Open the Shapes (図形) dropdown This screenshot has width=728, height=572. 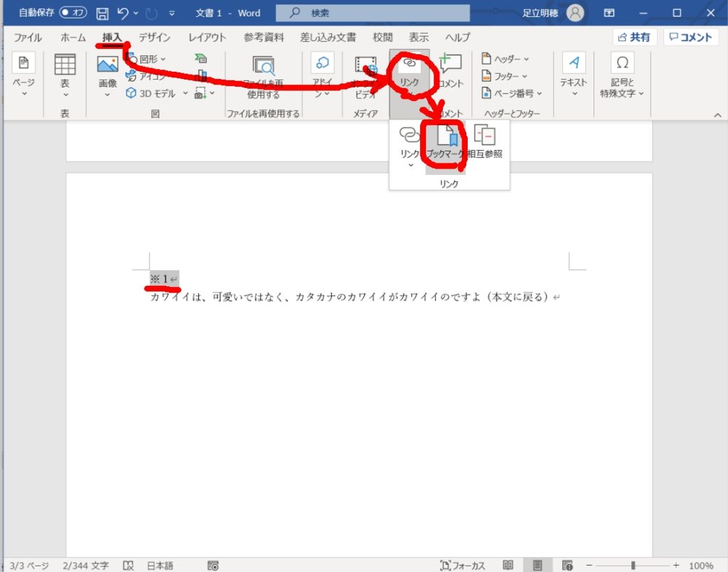click(x=146, y=59)
